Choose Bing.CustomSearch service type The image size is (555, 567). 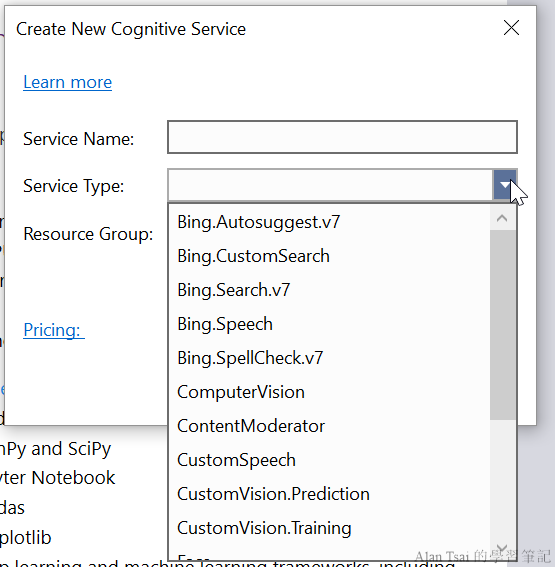(329, 256)
